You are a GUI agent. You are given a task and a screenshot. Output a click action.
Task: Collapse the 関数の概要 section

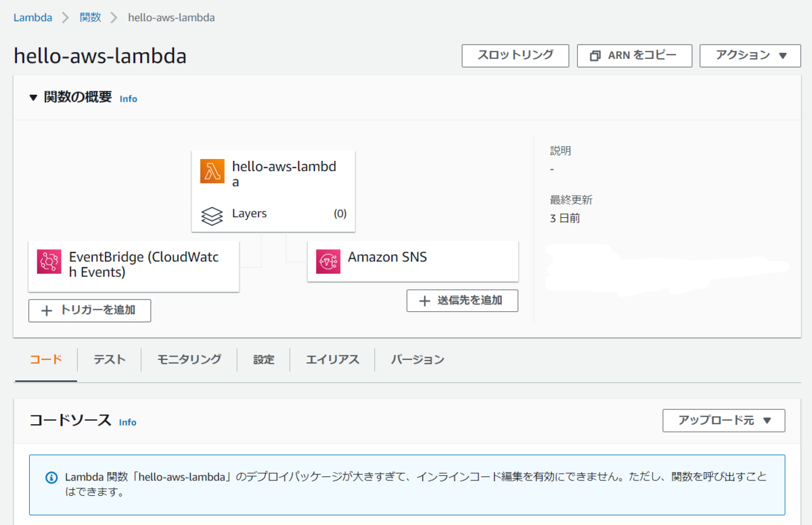click(x=34, y=97)
